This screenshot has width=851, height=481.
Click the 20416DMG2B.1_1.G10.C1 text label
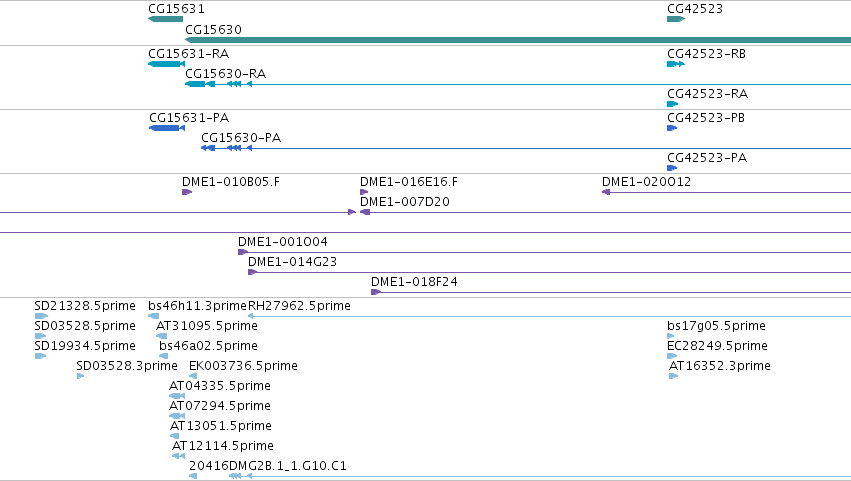[268, 466]
